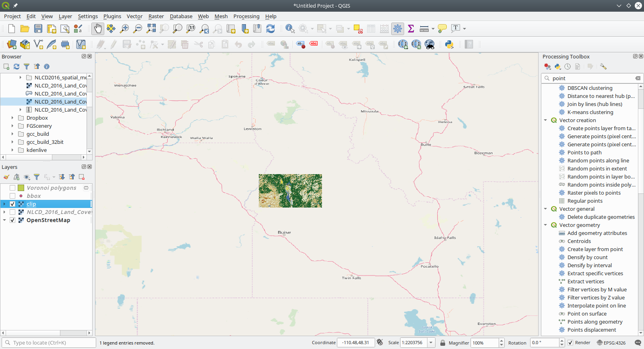
Task: Open the Pan Map to Selection icon
Action: (x=111, y=29)
